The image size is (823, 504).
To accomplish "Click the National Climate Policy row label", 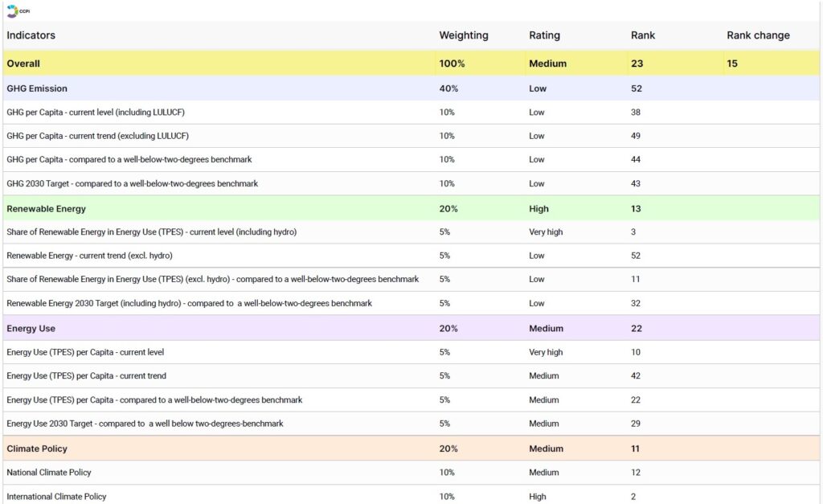I will click(48, 473).
